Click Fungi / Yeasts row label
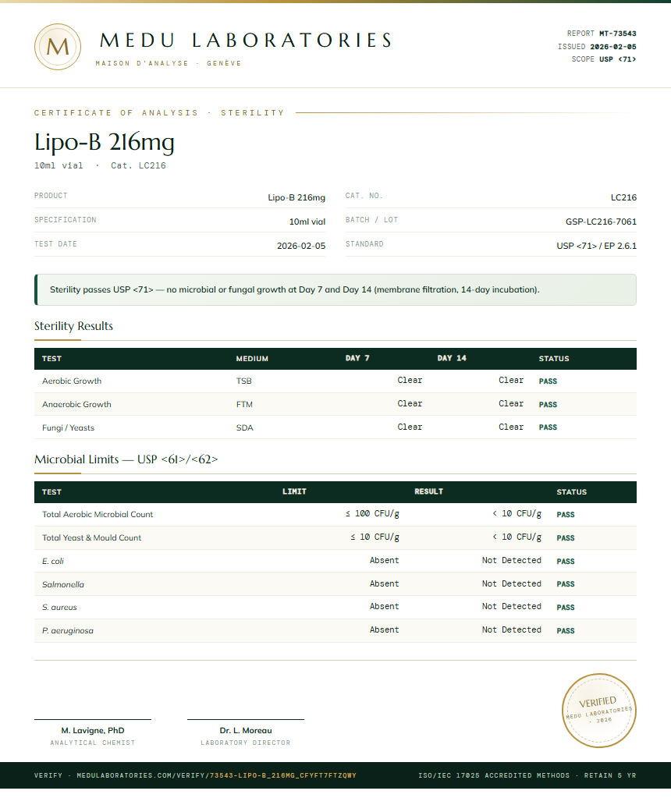The width and height of the screenshot is (671, 812). coord(68,427)
